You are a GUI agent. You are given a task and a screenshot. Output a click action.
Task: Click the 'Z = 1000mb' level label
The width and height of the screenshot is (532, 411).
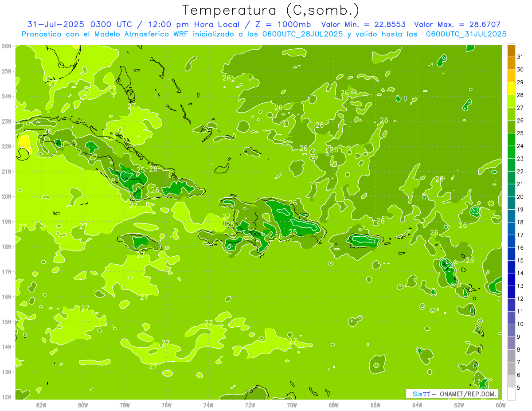(x=284, y=24)
